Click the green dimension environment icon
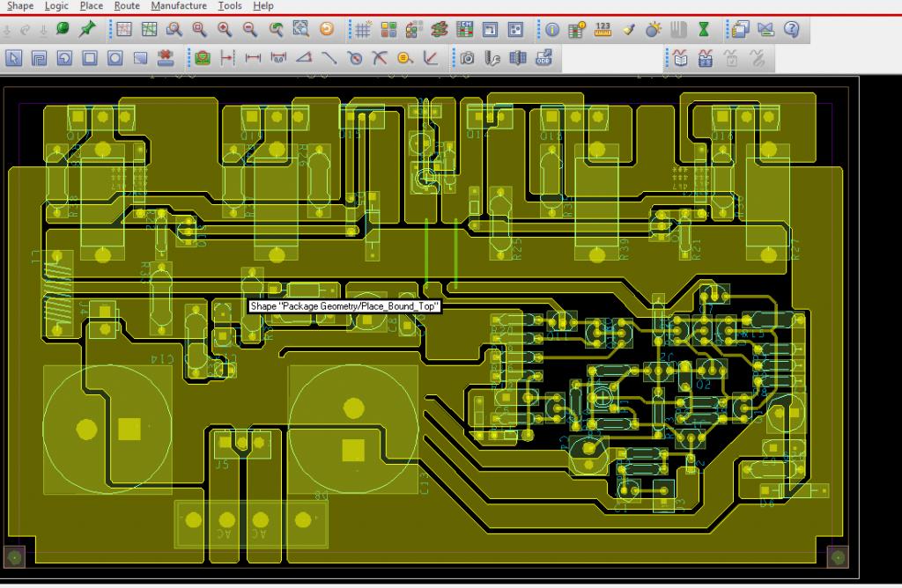The width and height of the screenshot is (902, 588). coord(203,58)
